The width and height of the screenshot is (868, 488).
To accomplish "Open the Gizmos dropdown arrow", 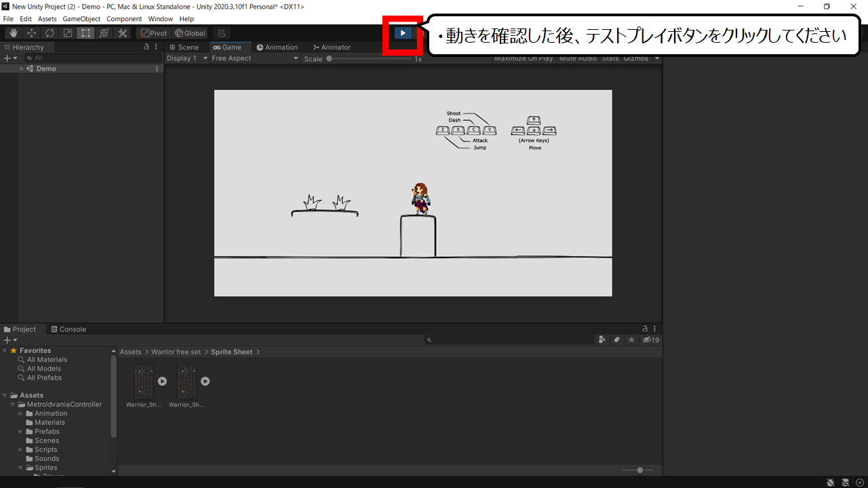I will pyautogui.click(x=656, y=58).
